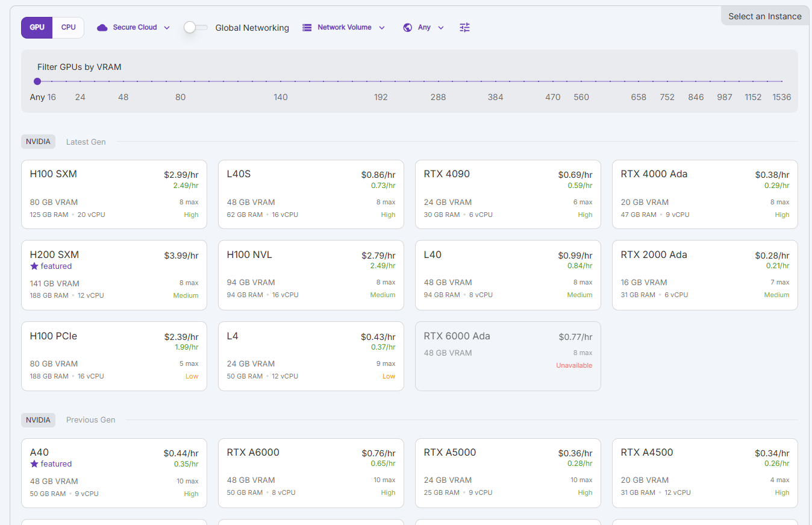
Task: Click the globe region icon
Action: 408,28
